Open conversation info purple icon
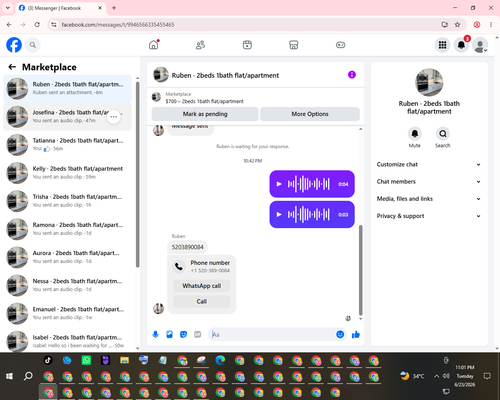500x400 pixels. click(352, 75)
